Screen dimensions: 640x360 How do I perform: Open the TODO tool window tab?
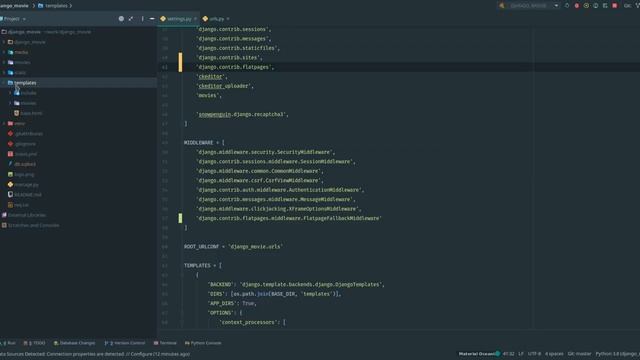coord(35,343)
